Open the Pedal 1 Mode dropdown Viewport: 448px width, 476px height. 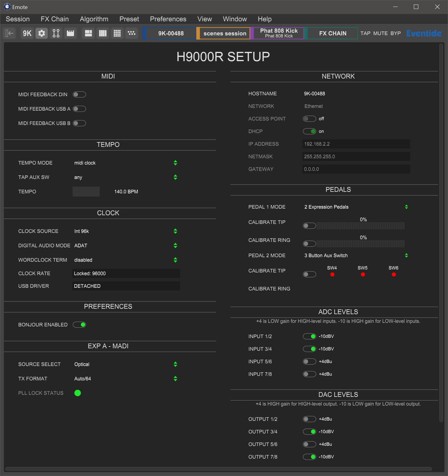pyautogui.click(x=356, y=207)
